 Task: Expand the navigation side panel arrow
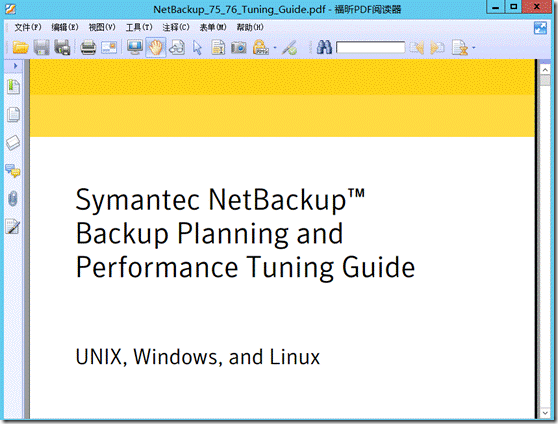click(15, 66)
